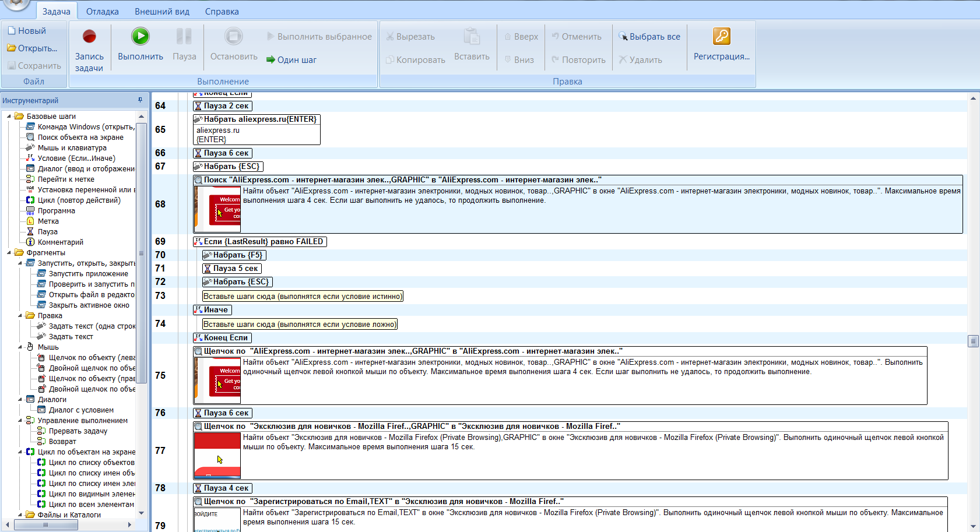This screenshot has width=980, height=532.
Task: Click the Иначе branch label
Action: click(212, 310)
